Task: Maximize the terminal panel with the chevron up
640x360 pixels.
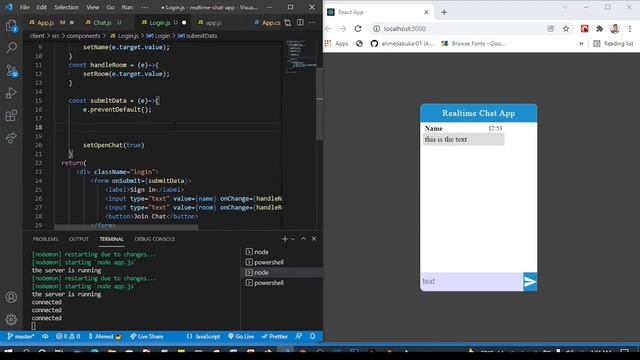Action: click(303, 239)
